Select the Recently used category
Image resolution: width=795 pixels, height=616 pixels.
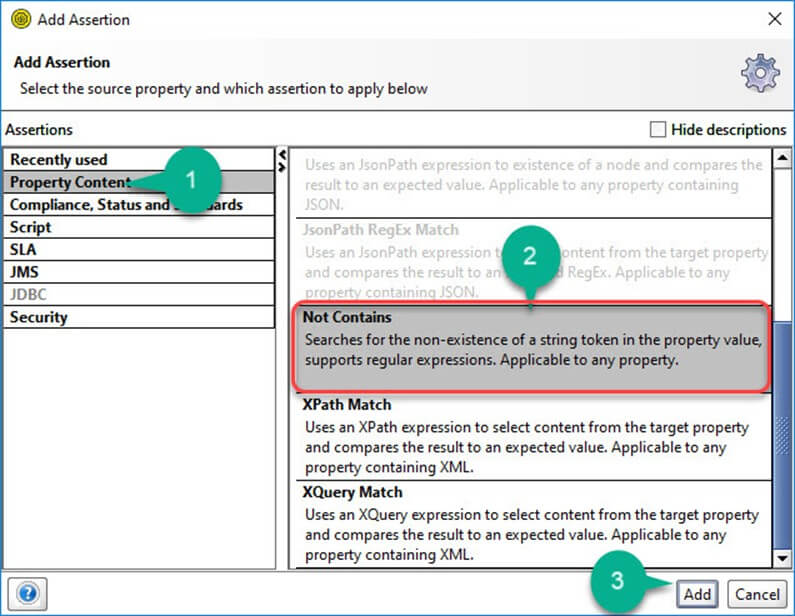click(x=60, y=160)
